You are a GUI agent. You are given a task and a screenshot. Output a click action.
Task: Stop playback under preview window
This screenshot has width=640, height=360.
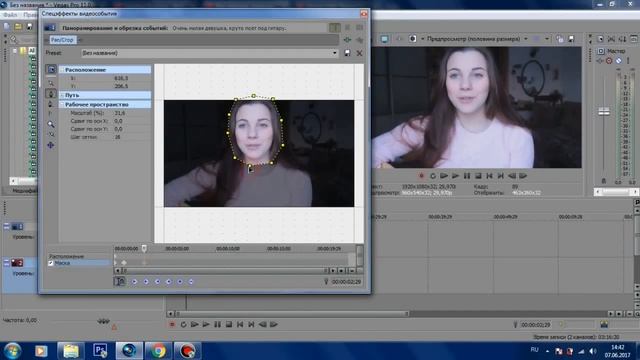(478, 176)
